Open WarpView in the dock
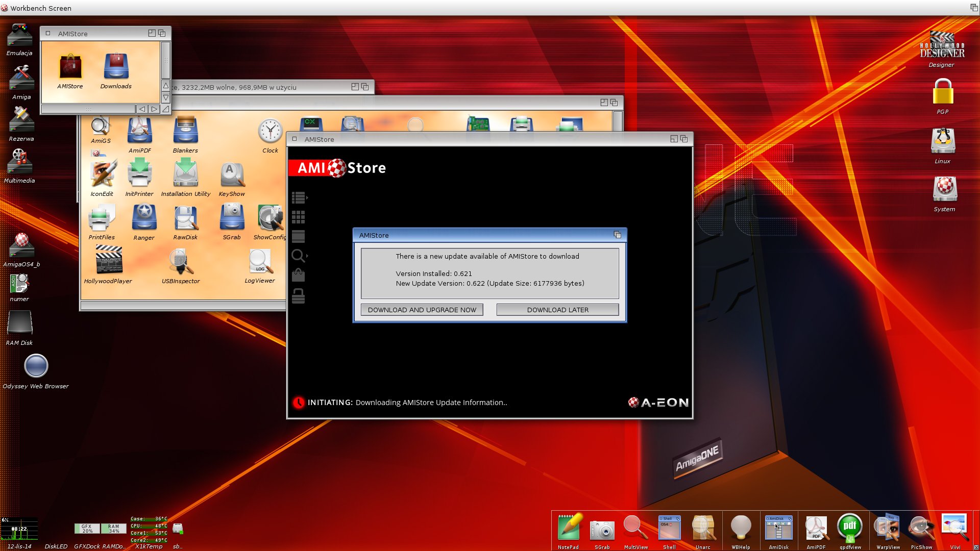Image resolution: width=980 pixels, height=551 pixels. click(x=888, y=531)
